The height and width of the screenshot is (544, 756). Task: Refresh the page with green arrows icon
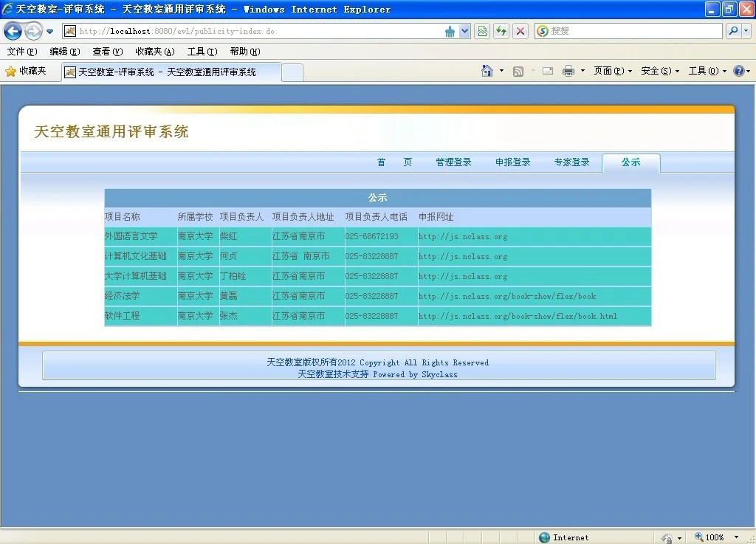pos(501,31)
